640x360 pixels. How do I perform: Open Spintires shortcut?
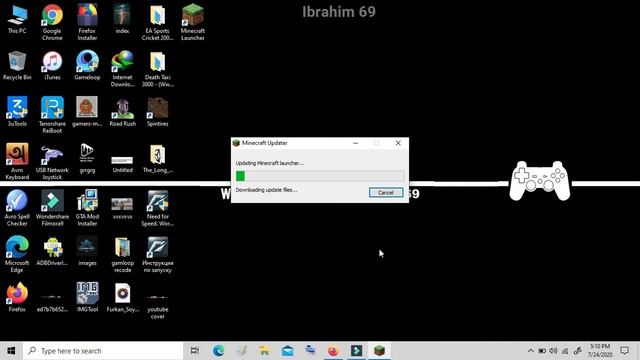coord(158,112)
